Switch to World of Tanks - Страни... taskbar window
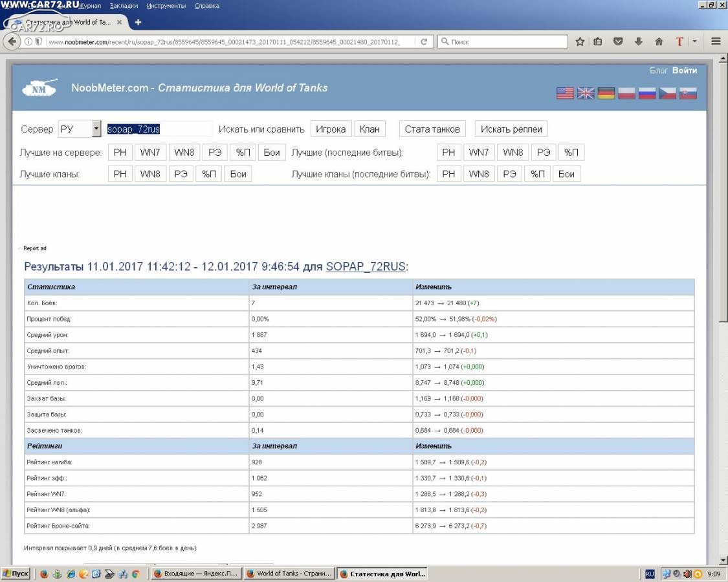 (x=289, y=574)
